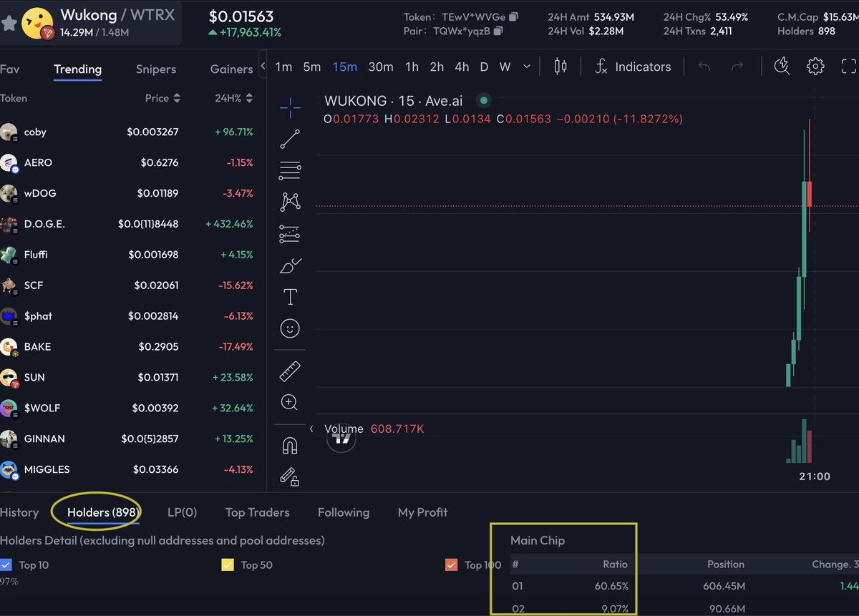Viewport: 859px width, 616px height.
Task: Change candlestick chart type
Action: point(560,67)
